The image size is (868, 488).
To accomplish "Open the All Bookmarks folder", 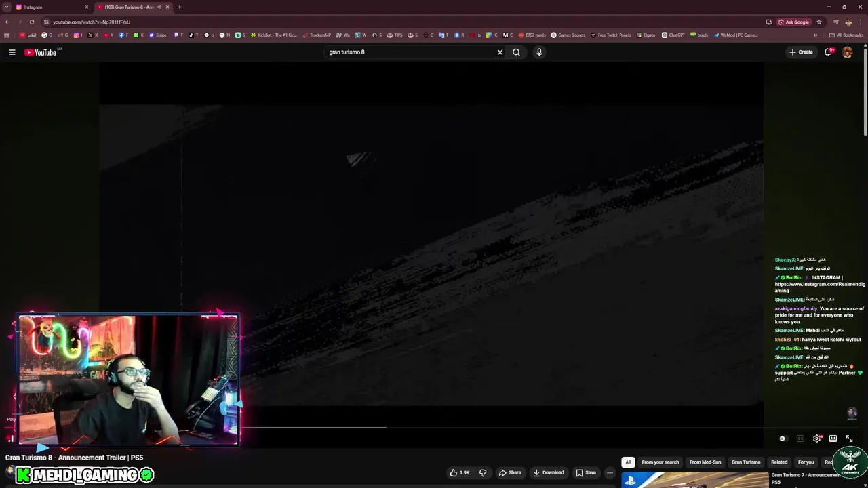I will point(846,35).
